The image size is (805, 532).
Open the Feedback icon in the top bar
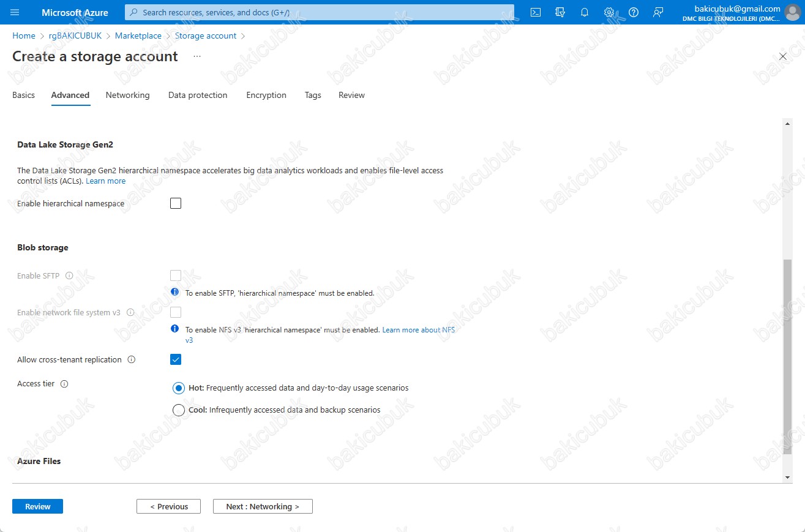pos(658,12)
